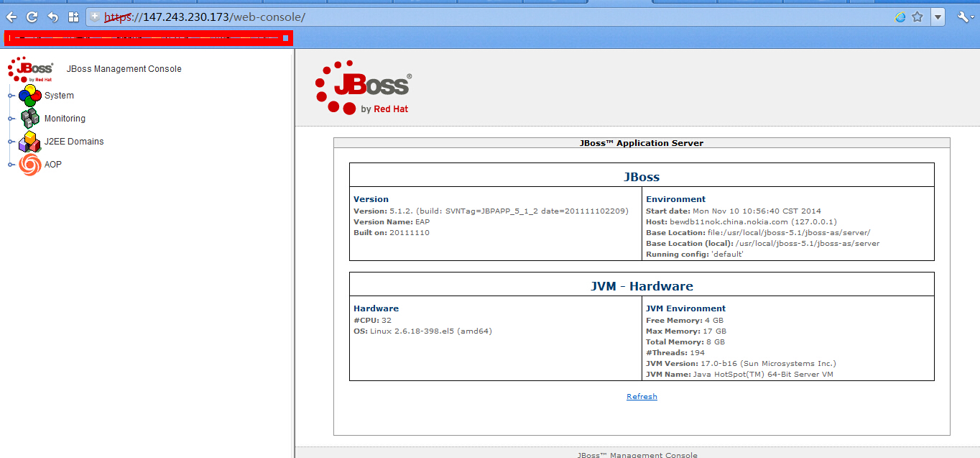
Task: Click the JVM - Hardware section heading
Action: coord(642,285)
